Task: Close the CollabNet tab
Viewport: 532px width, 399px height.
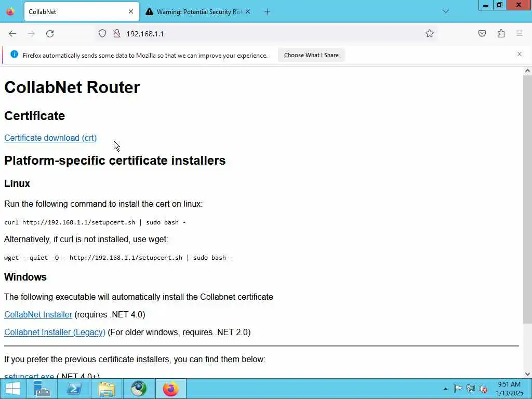Action: click(x=131, y=11)
